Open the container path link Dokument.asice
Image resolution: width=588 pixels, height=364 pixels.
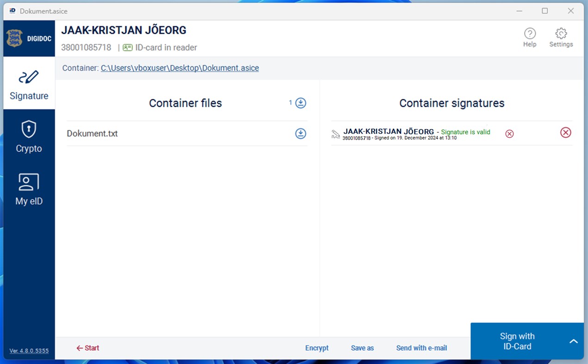click(179, 68)
